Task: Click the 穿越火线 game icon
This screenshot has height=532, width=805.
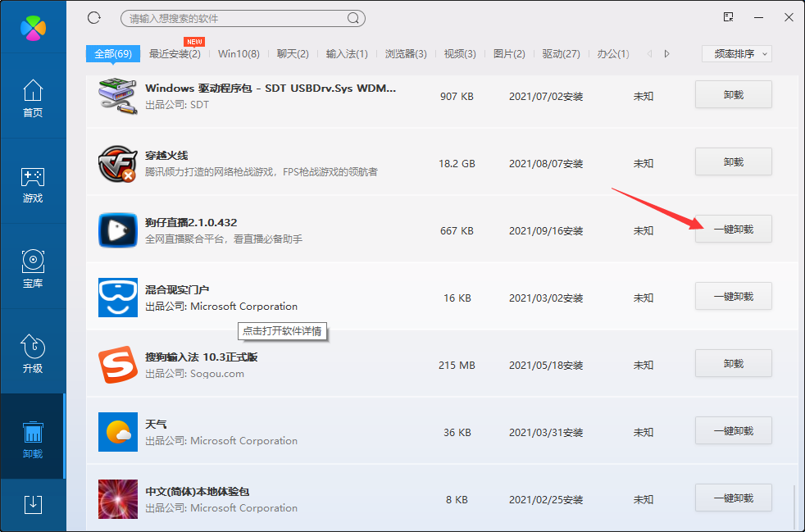Action: click(x=118, y=163)
